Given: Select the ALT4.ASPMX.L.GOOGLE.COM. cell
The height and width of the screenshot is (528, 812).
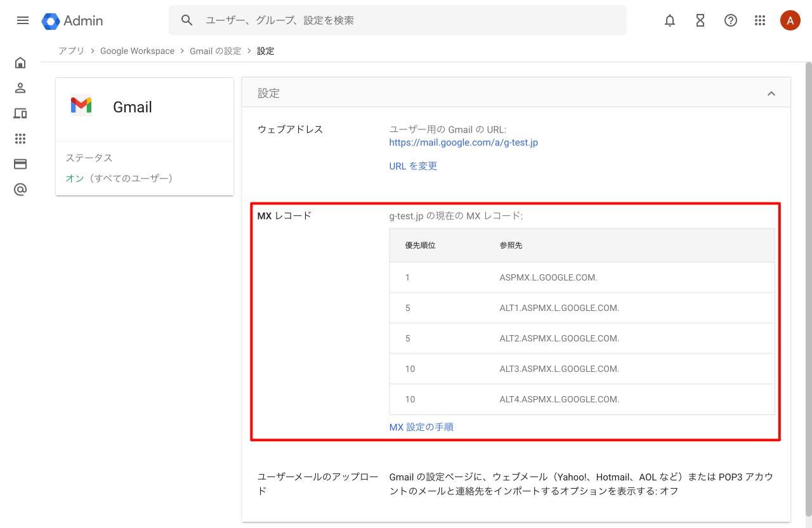Looking at the screenshot, I should point(560,399).
